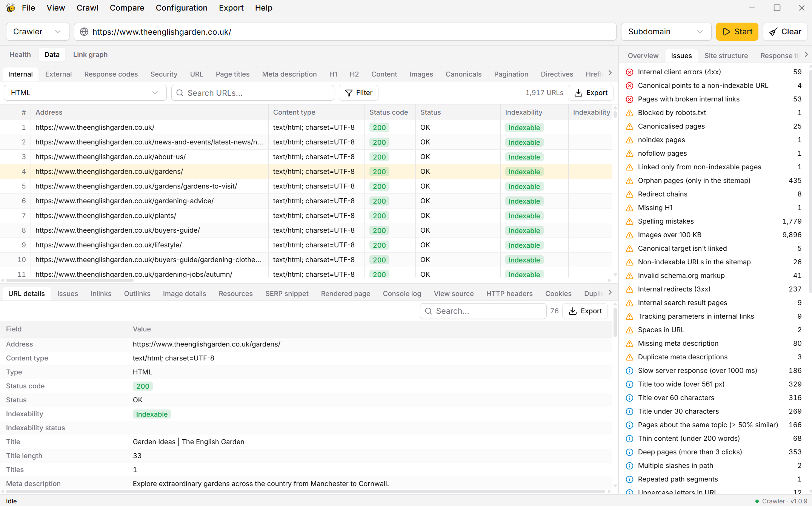
Task: Export the URL list table
Action: point(591,93)
